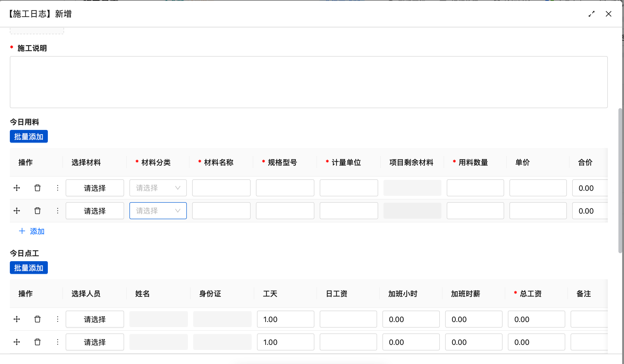Delete the second material row

37,211
